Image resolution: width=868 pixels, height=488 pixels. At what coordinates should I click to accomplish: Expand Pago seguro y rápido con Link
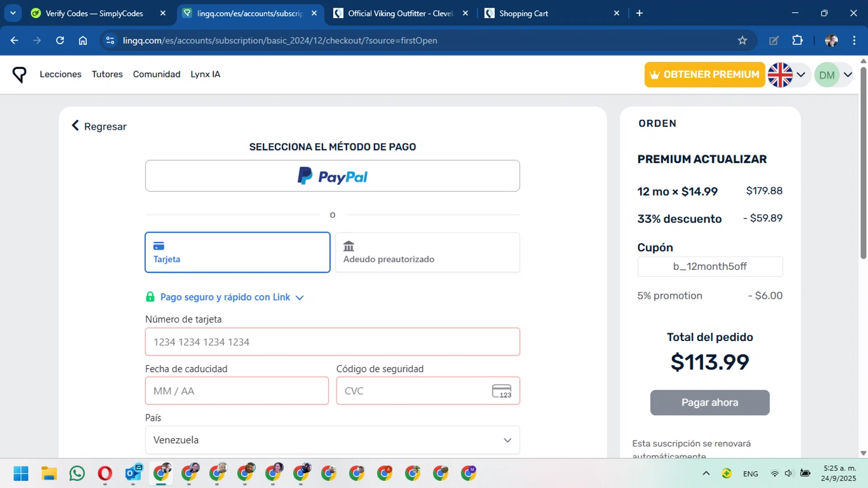point(231,297)
